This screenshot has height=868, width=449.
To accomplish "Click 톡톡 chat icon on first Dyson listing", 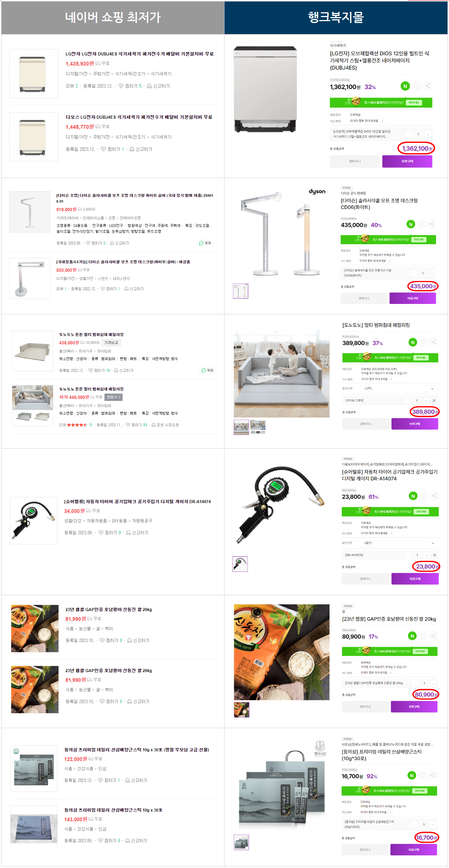I will pyautogui.click(x=205, y=243).
